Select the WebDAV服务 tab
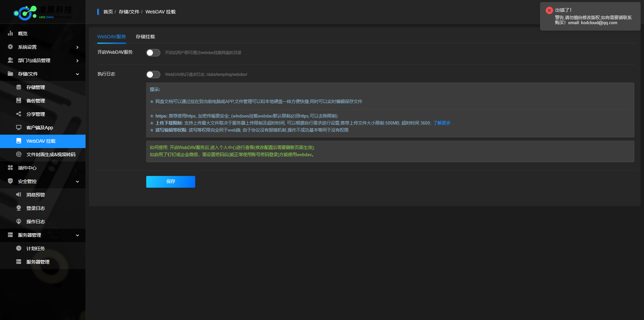Image resolution: width=644 pixels, height=320 pixels. [111, 37]
